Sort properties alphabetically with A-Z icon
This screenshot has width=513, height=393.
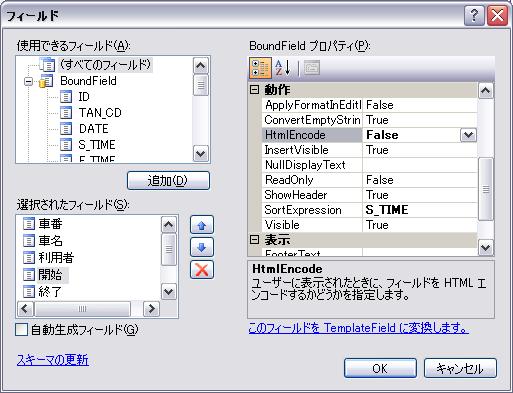282,68
